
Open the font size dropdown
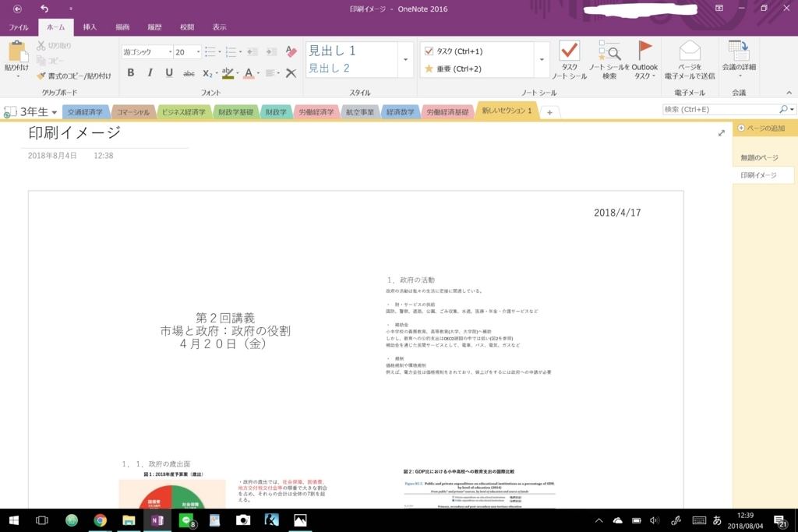[x=196, y=51]
